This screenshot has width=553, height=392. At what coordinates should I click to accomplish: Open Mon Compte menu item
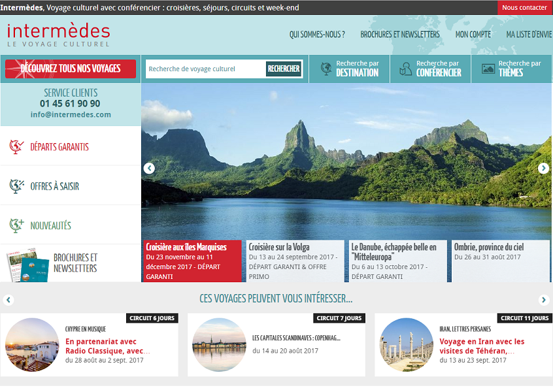(x=473, y=35)
